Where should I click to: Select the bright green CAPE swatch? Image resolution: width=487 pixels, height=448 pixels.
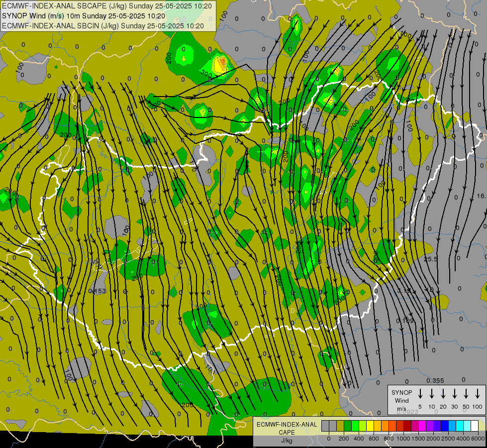pyautogui.click(x=355, y=426)
